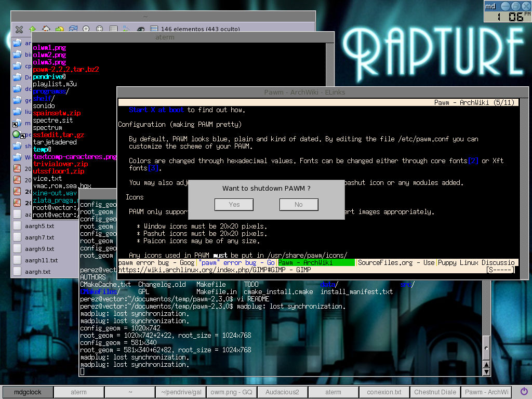Image resolution: width=532 pixels, height=399 pixels.
Task: Switch to 'Puppy Linux Discussio' ELinks tab
Action: [x=476, y=262]
